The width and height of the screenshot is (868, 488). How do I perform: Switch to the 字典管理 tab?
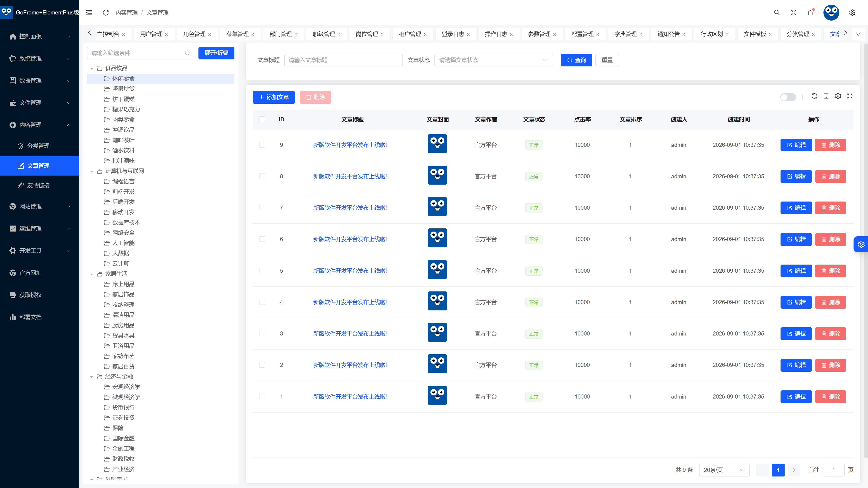click(625, 34)
